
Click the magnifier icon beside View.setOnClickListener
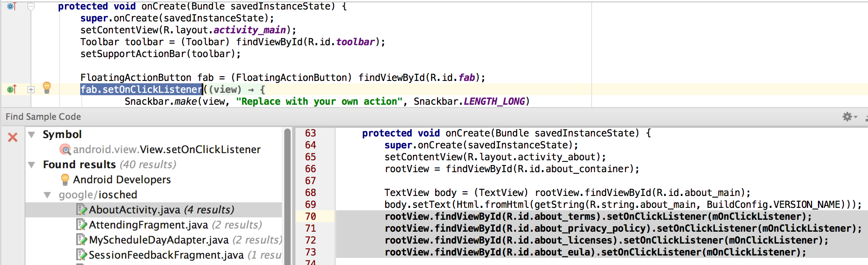pos(65,150)
